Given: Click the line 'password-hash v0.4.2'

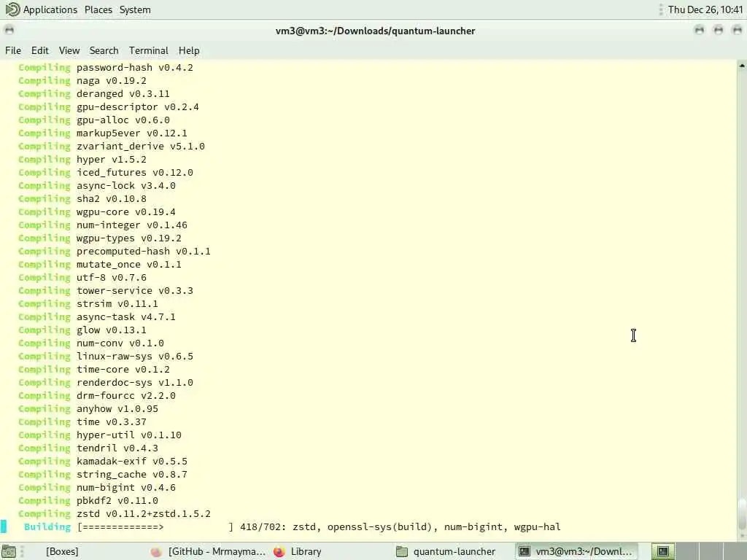Looking at the screenshot, I should [x=135, y=68].
